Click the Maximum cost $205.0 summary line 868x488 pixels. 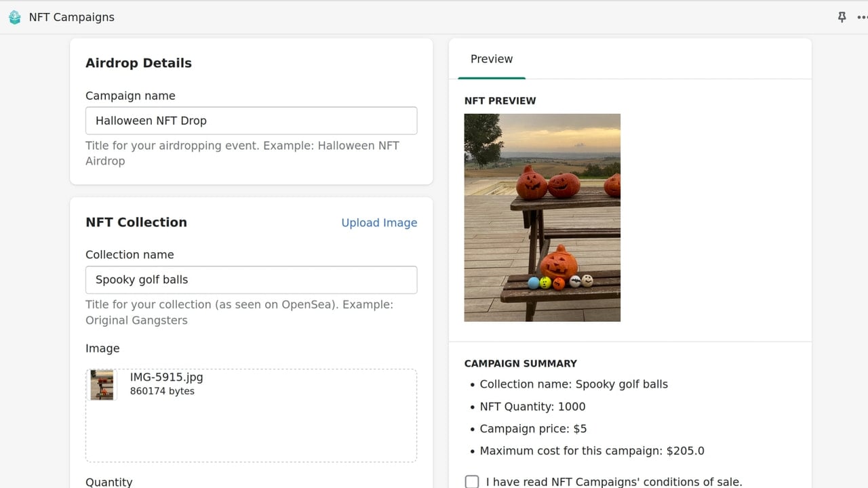(592, 451)
